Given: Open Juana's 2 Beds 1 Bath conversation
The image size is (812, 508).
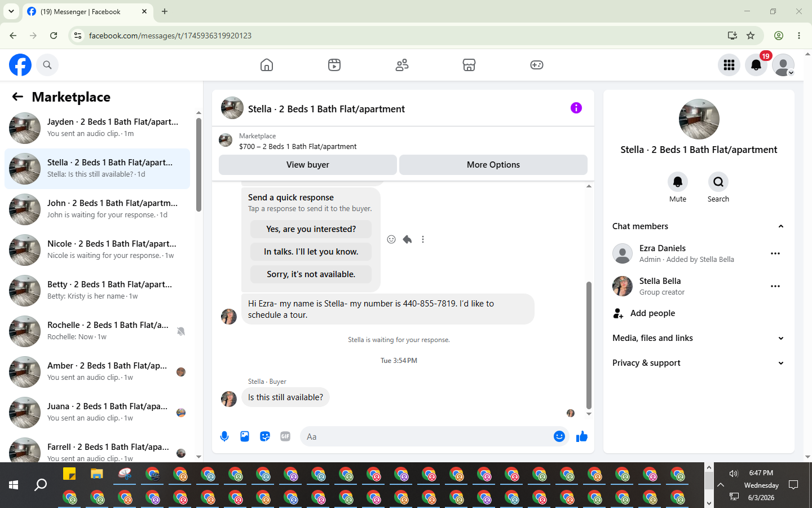Looking at the screenshot, I should pos(97,413).
